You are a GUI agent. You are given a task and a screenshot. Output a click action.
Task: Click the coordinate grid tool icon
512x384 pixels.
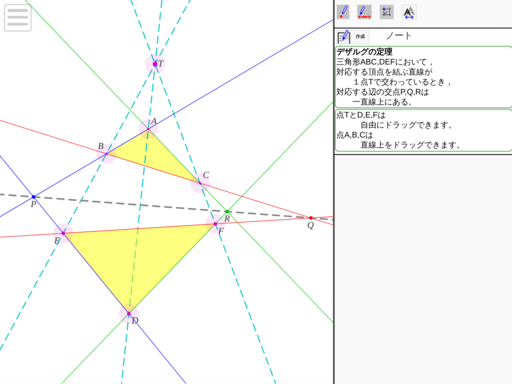pyautogui.click(x=387, y=12)
